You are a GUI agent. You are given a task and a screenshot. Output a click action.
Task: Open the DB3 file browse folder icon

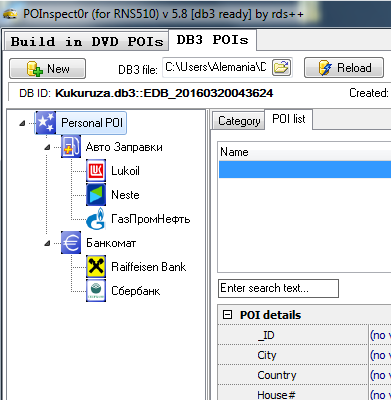[x=281, y=68]
